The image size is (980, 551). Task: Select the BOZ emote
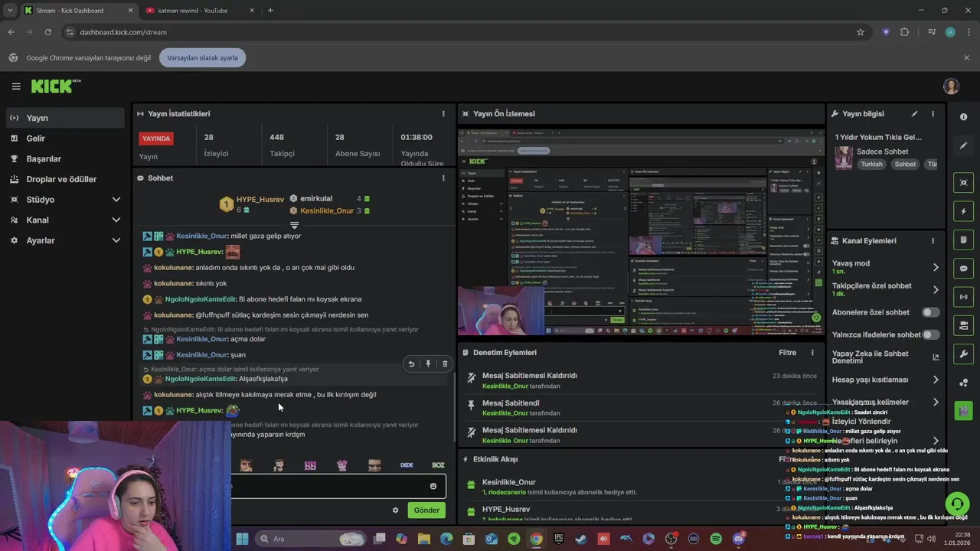pyautogui.click(x=438, y=465)
